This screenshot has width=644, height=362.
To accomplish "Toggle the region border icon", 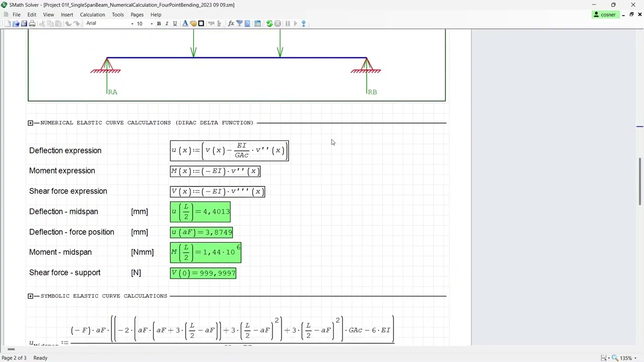I will tap(201, 24).
